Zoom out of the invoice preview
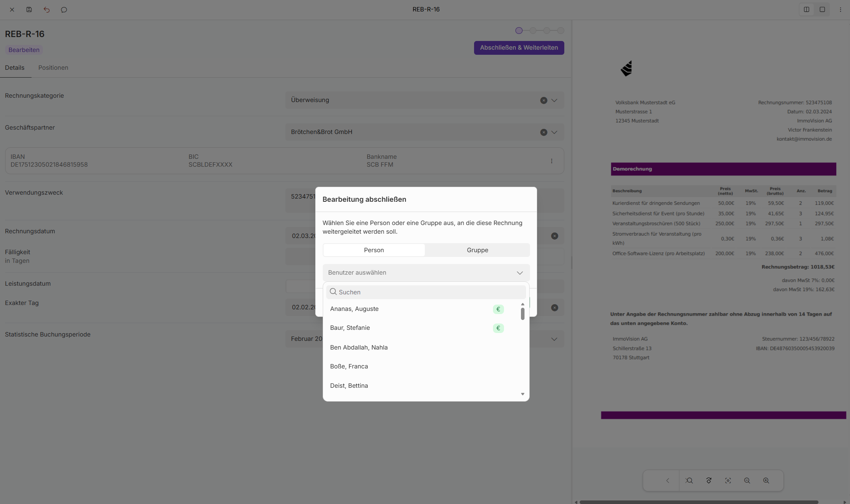850x504 pixels. 747,480
